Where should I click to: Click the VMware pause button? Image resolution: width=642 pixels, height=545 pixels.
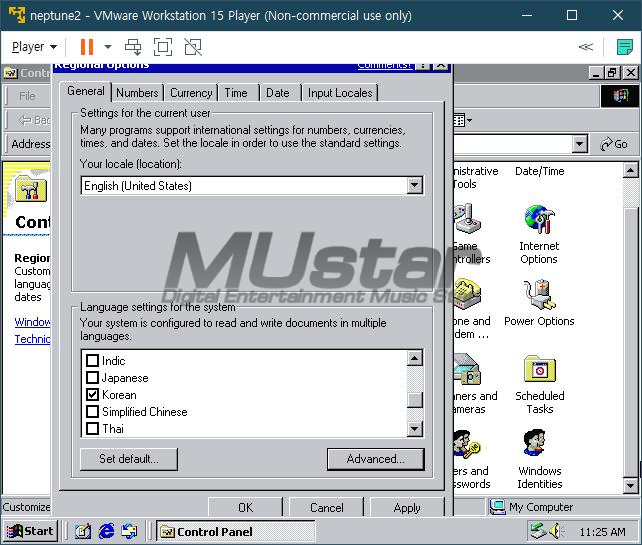click(x=86, y=47)
